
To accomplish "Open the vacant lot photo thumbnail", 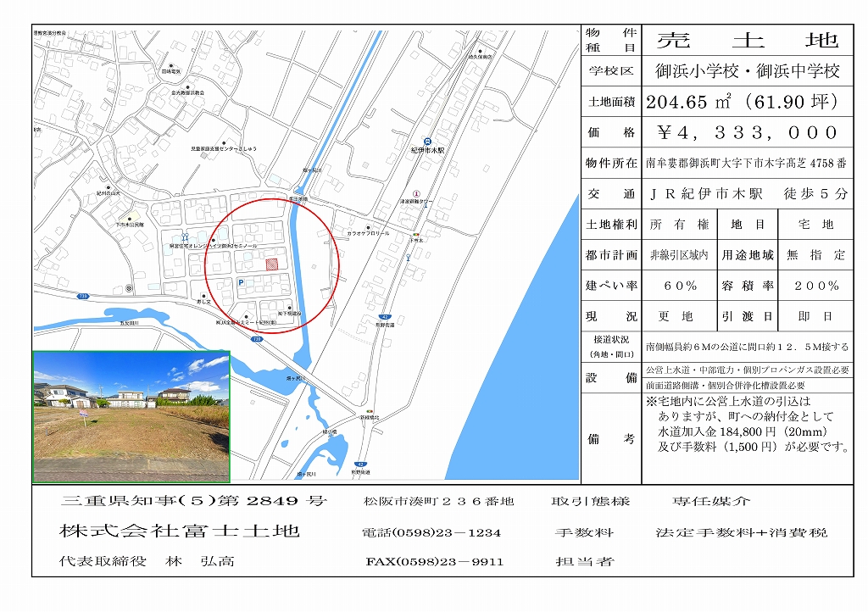I will click(131, 416).
